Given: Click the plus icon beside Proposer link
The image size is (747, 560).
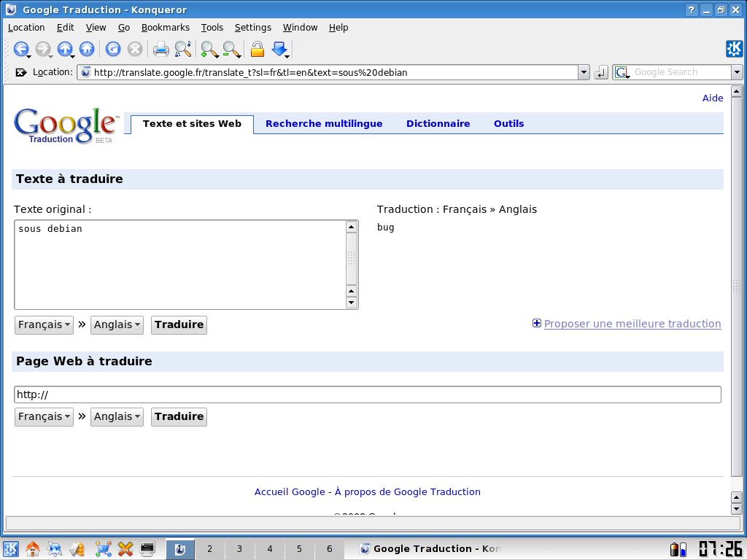Looking at the screenshot, I should 536,323.
